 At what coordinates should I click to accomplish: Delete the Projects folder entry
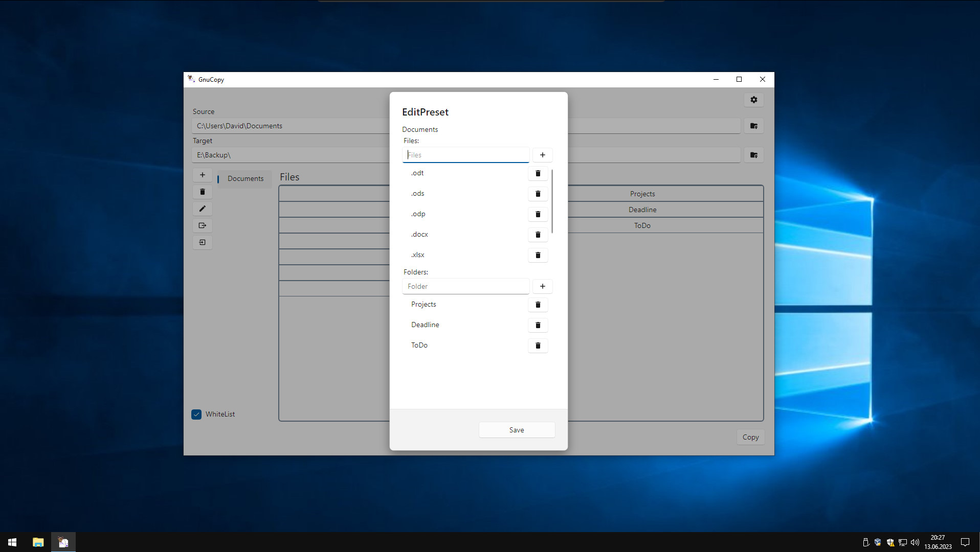click(x=538, y=305)
